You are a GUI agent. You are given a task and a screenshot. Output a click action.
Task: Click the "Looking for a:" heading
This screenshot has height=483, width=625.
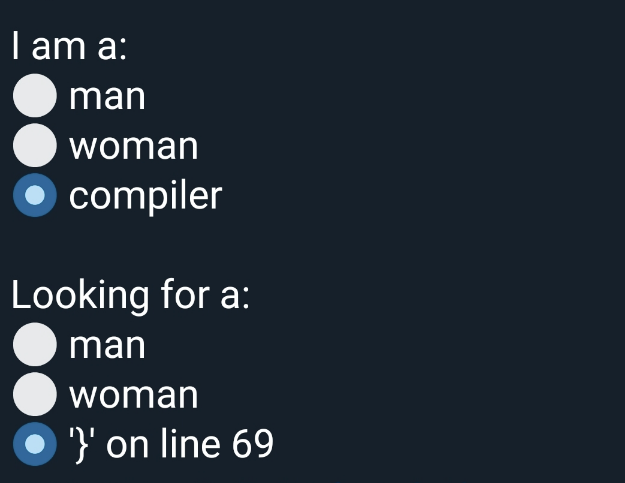coord(130,296)
